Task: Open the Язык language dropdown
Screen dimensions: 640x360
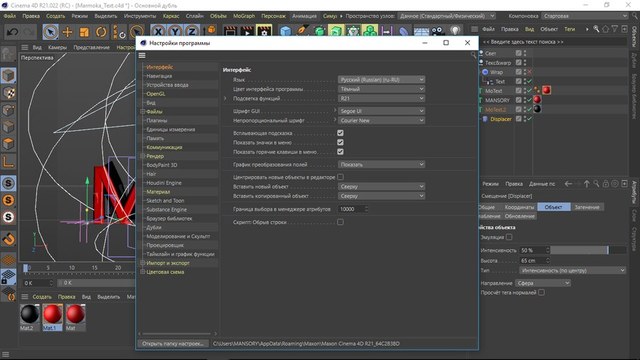Action: coord(381,80)
